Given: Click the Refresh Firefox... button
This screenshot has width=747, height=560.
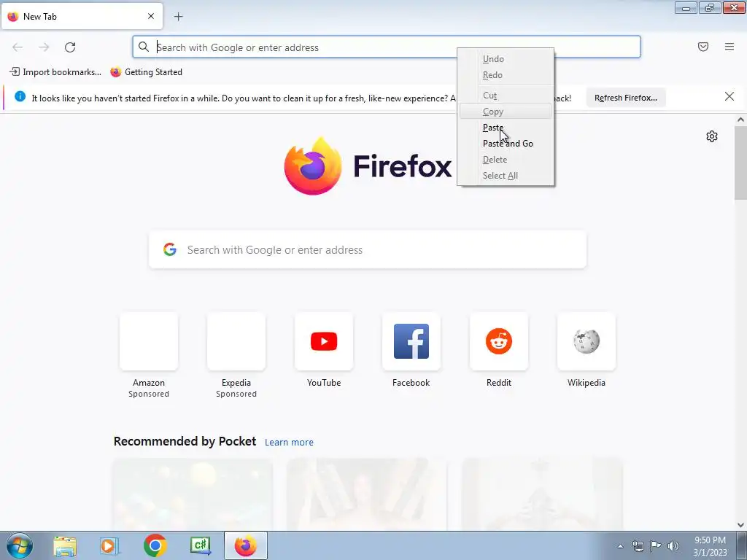Looking at the screenshot, I should pos(625,98).
